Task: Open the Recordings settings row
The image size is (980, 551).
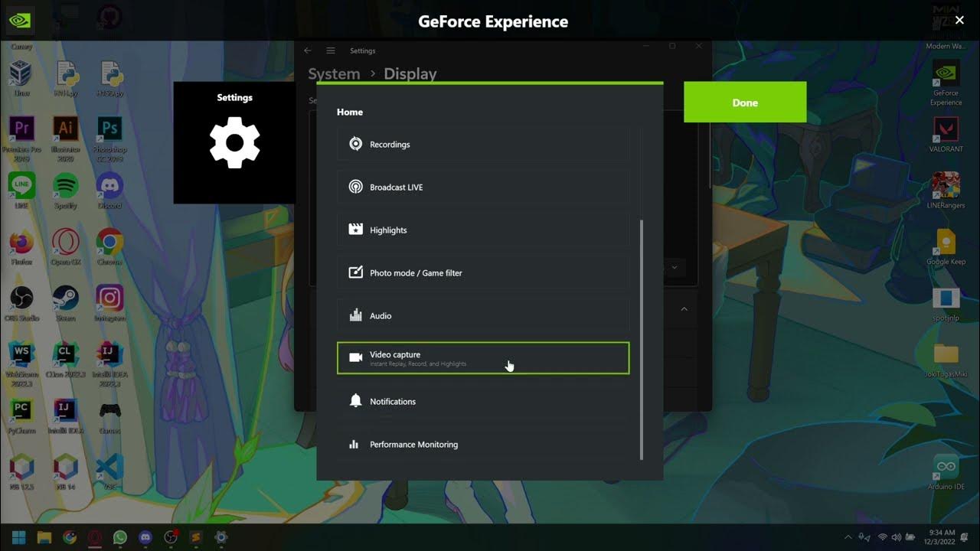Action: 483,145
